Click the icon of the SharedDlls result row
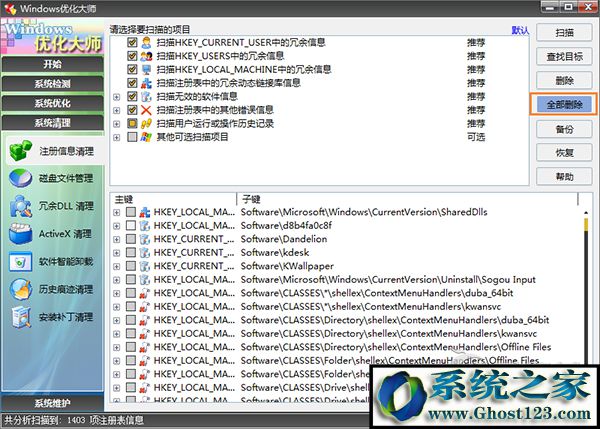Image resolution: width=600 pixels, height=429 pixels. point(144,212)
